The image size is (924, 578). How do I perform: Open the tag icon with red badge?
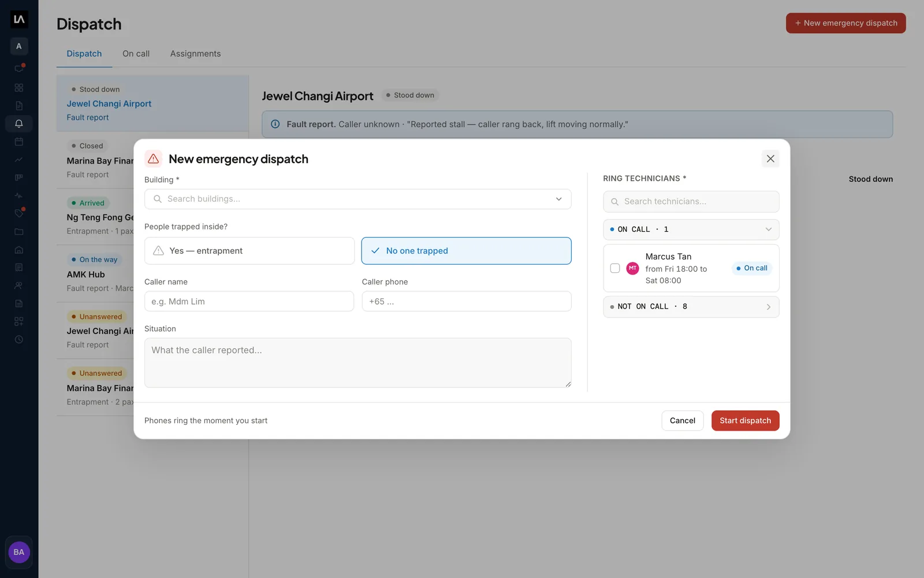click(x=19, y=213)
